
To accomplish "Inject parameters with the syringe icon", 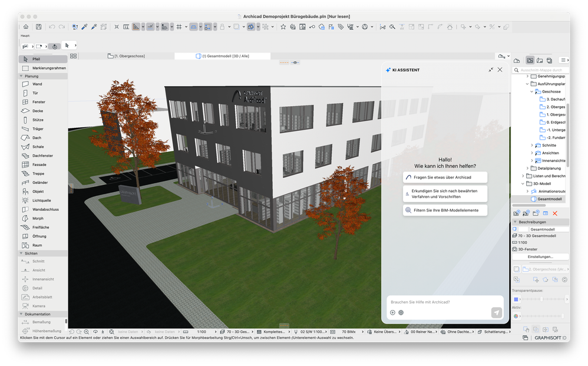I will [94, 27].
